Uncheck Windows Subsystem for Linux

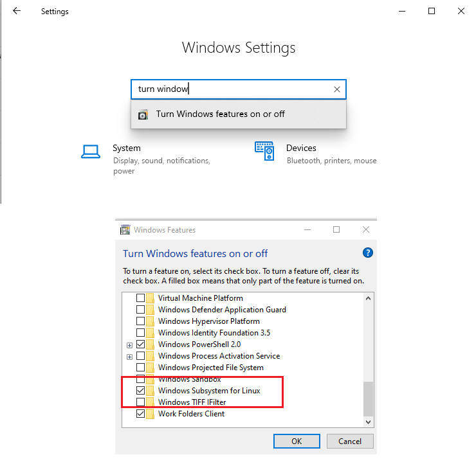[140, 390]
